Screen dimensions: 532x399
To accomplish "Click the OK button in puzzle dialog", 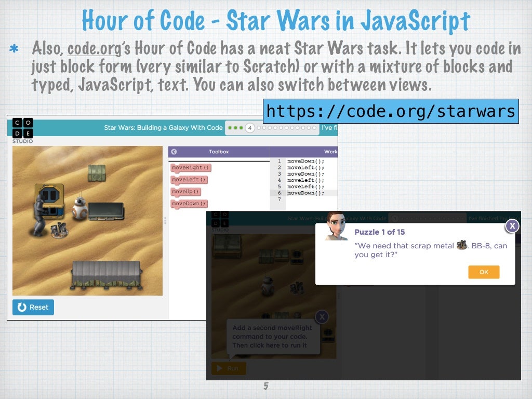I will tap(484, 272).
